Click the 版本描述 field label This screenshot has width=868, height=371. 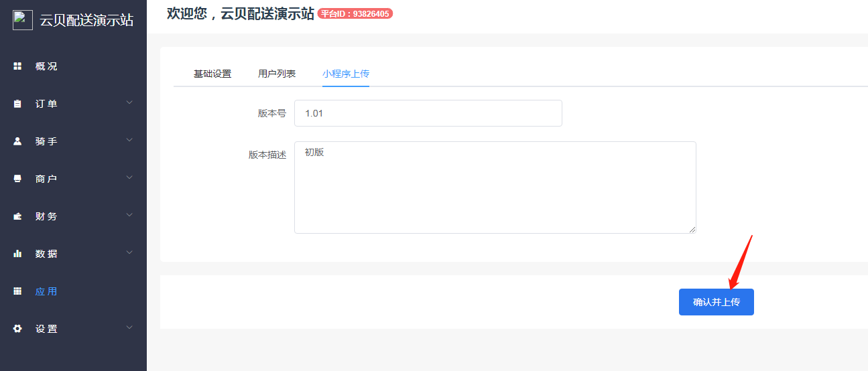click(x=267, y=155)
